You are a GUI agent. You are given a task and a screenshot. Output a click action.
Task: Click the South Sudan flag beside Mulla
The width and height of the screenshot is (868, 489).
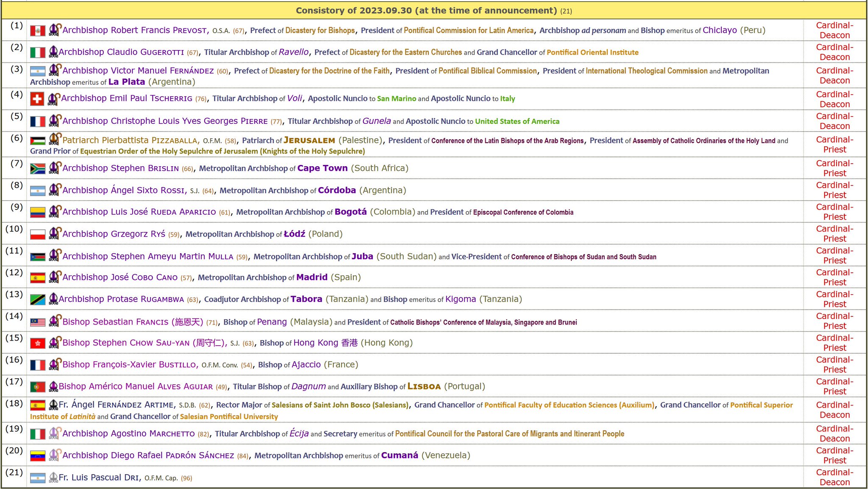[x=38, y=257]
